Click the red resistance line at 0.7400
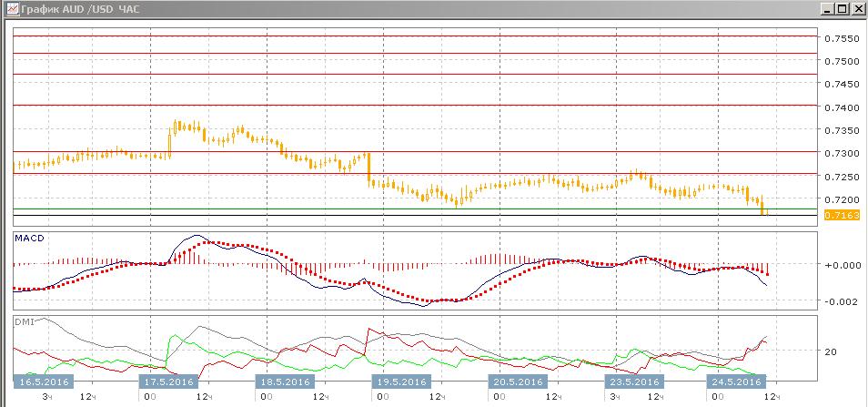The height and width of the screenshot is (407, 868). coord(415,106)
